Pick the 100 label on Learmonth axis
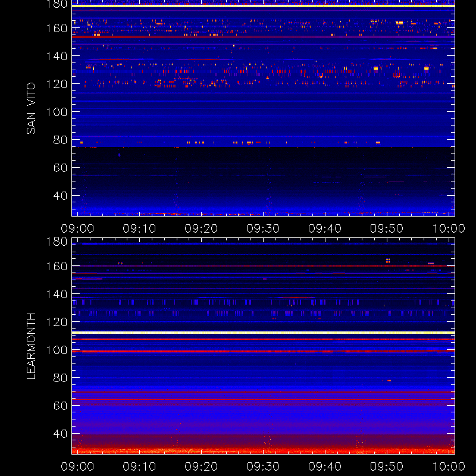 click(x=57, y=350)
